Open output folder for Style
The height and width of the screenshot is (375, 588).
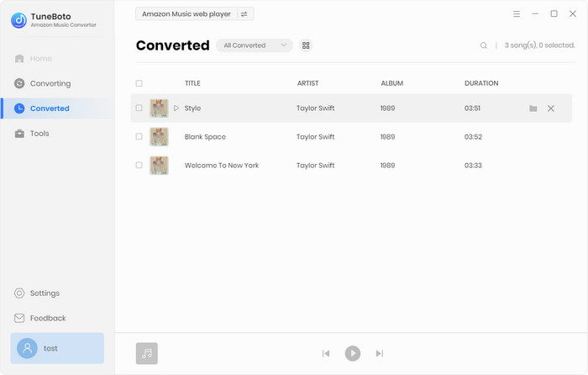coord(533,108)
